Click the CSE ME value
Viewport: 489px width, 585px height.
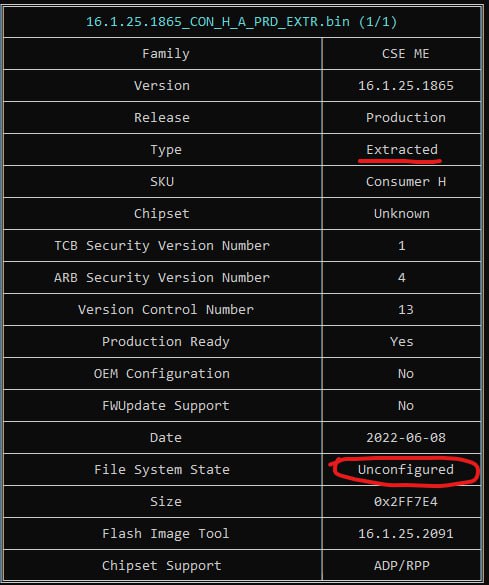click(405, 54)
